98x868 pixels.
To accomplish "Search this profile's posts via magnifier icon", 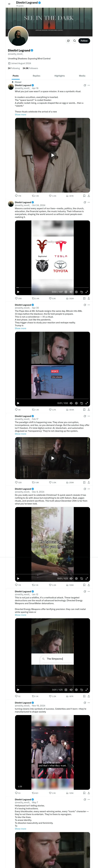I will coord(74,41).
